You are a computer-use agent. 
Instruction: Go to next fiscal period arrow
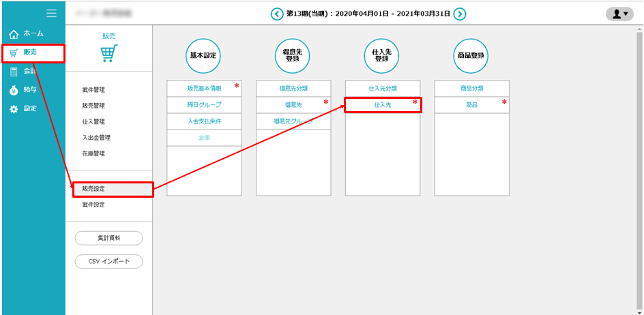pos(460,14)
